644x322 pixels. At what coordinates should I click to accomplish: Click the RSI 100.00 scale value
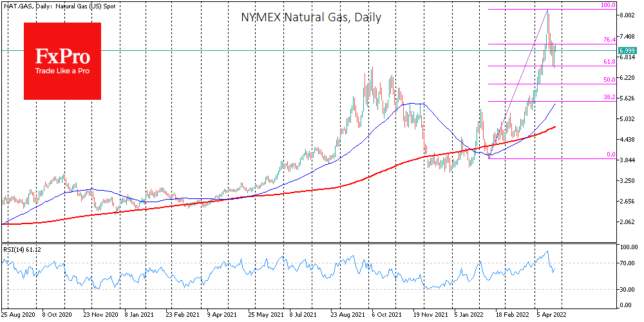click(x=629, y=247)
